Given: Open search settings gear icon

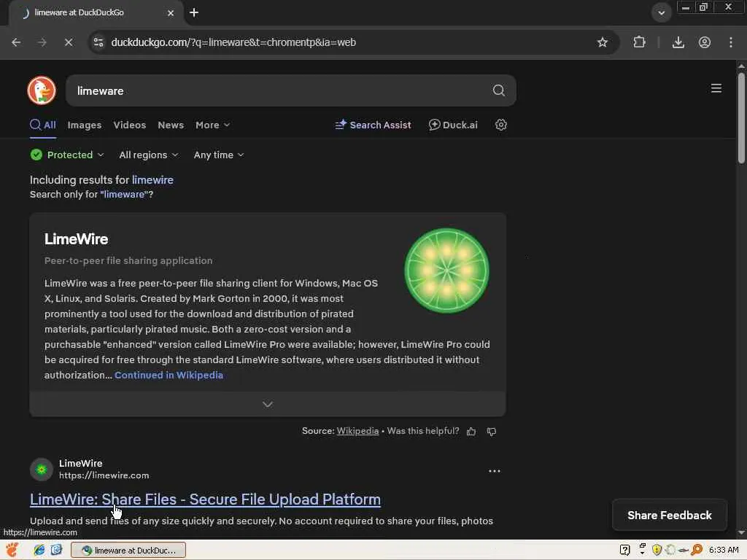Looking at the screenshot, I should tap(500, 125).
